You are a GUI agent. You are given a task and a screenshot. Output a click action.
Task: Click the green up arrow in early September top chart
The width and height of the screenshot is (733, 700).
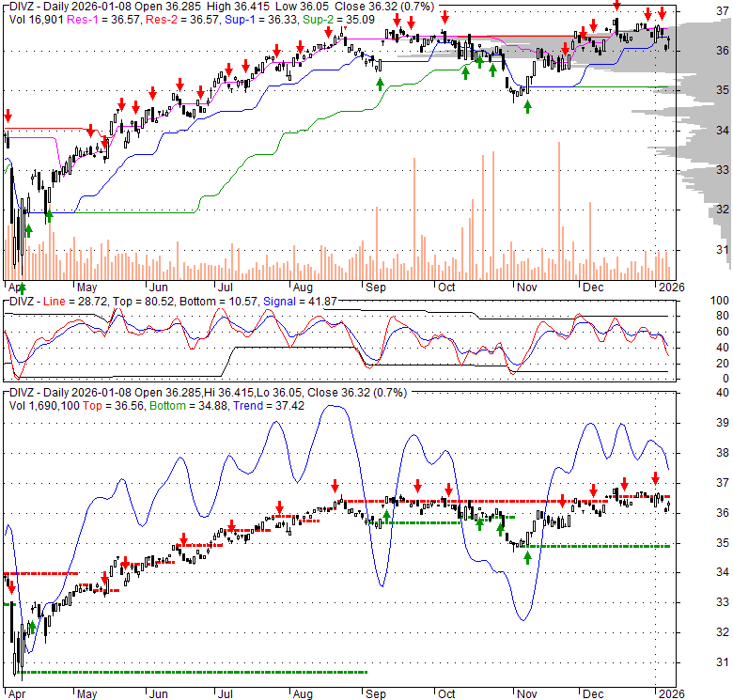(x=380, y=85)
